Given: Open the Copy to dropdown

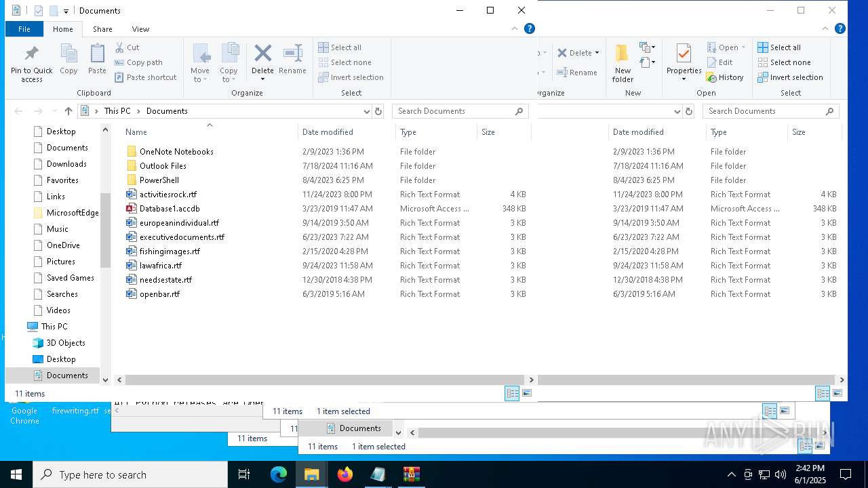Looking at the screenshot, I should [229, 64].
